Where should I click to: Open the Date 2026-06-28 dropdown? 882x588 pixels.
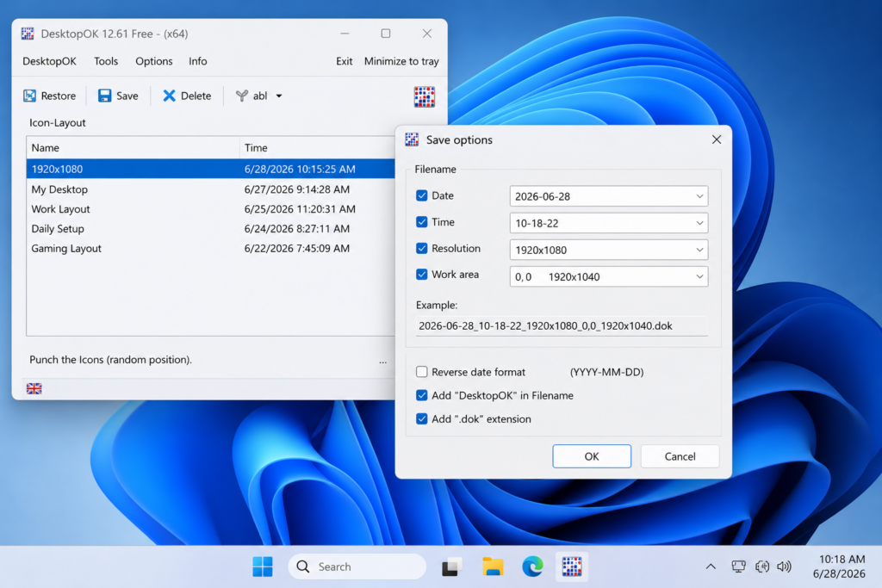[x=609, y=196]
